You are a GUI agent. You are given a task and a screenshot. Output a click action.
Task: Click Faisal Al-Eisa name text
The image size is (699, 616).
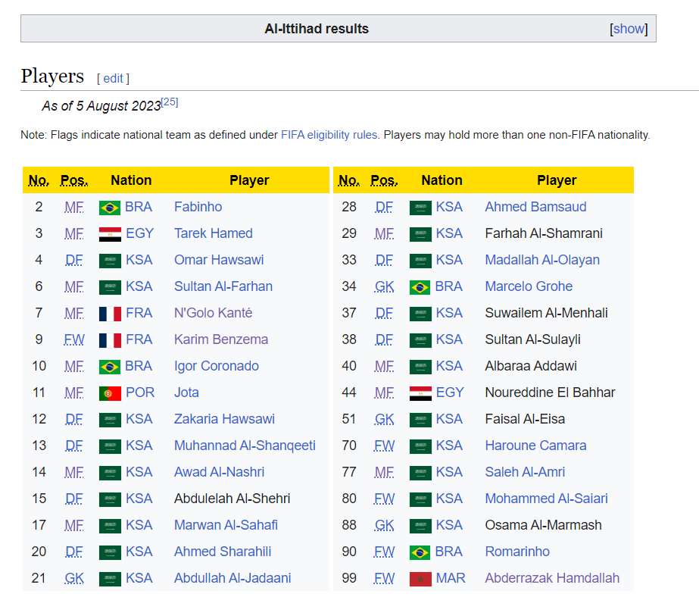525,419
